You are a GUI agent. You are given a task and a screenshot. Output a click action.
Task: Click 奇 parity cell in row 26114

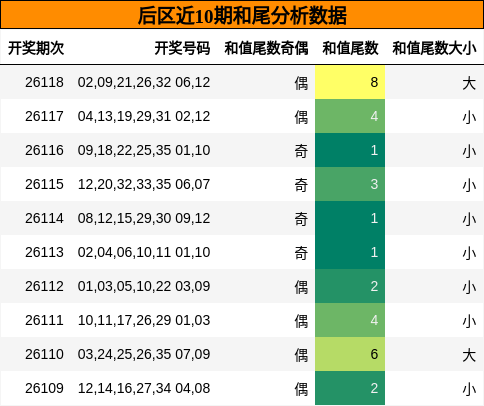tap(301, 219)
